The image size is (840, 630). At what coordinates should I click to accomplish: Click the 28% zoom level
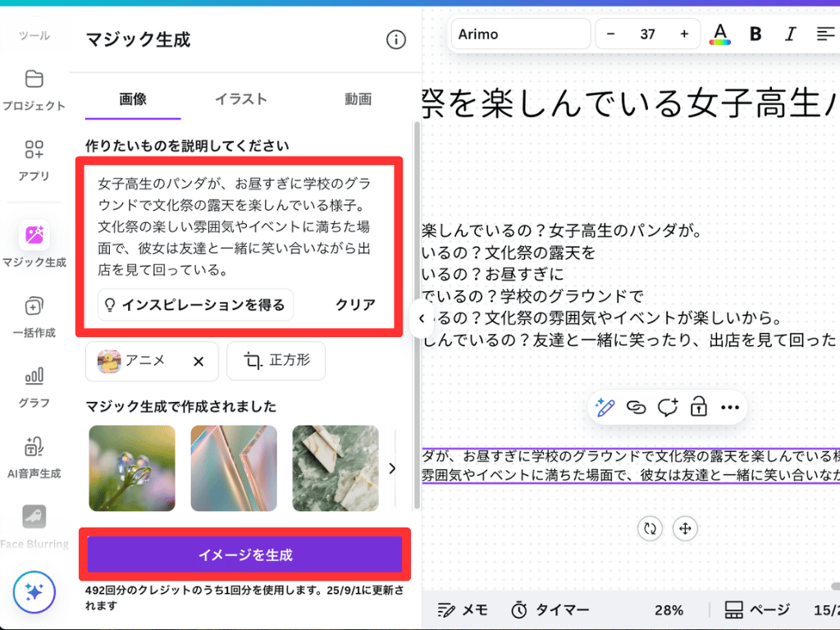point(669,609)
